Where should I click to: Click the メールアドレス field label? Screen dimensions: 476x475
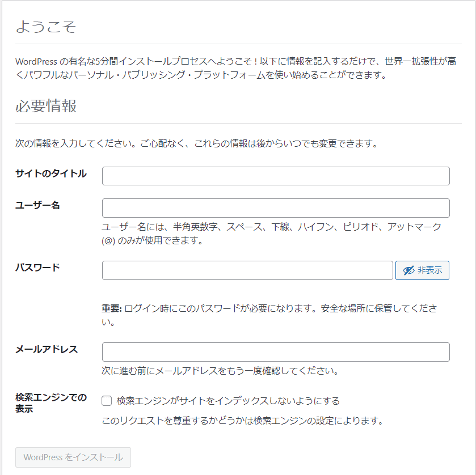(47, 349)
